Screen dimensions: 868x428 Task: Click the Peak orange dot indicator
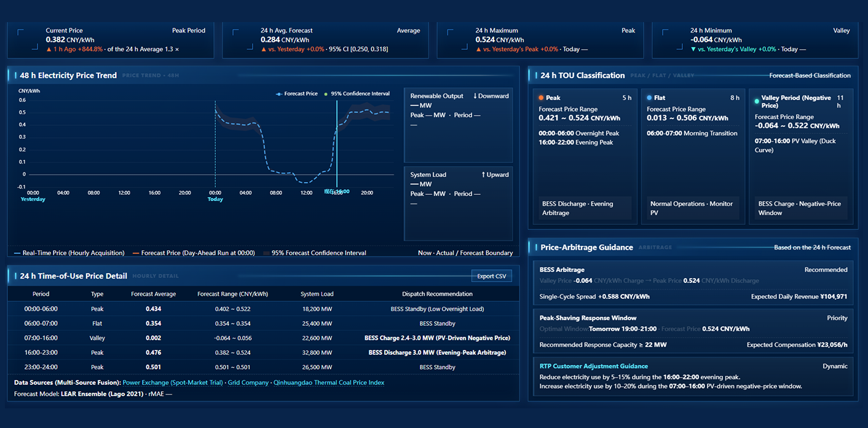[541, 98]
